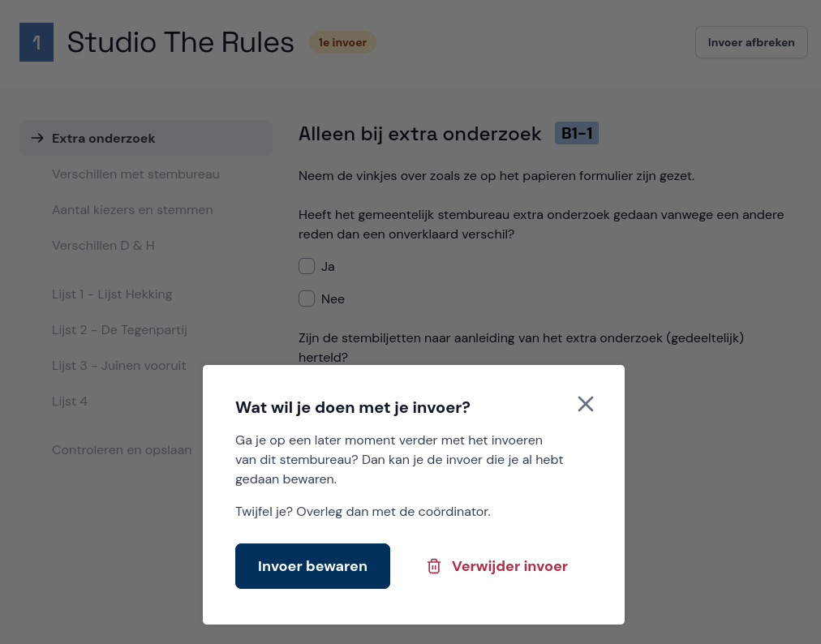
Task: Go to 'Verschillen met stembureau' section
Action: pos(135,174)
